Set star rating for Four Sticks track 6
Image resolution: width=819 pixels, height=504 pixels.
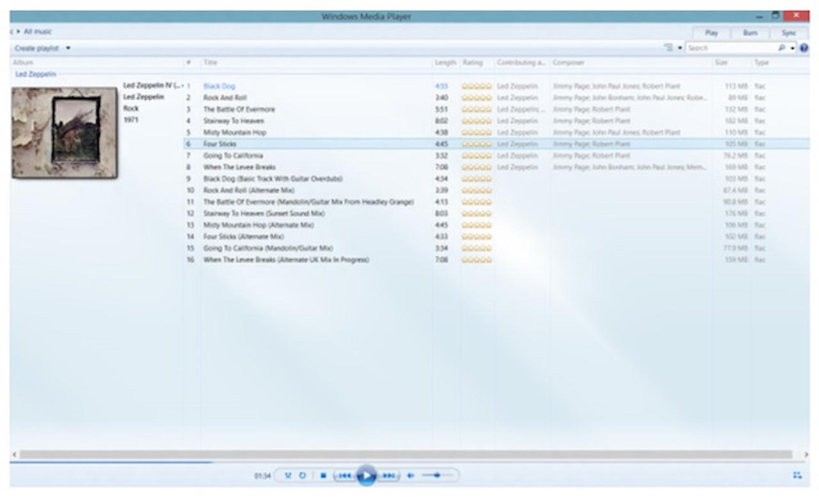coord(477,144)
